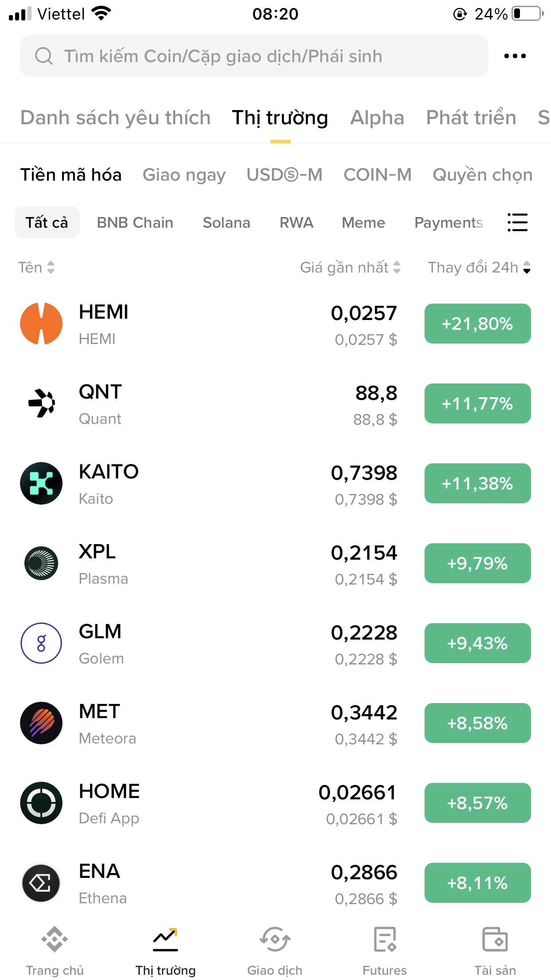Tap the KAITO coin logo

click(x=41, y=483)
